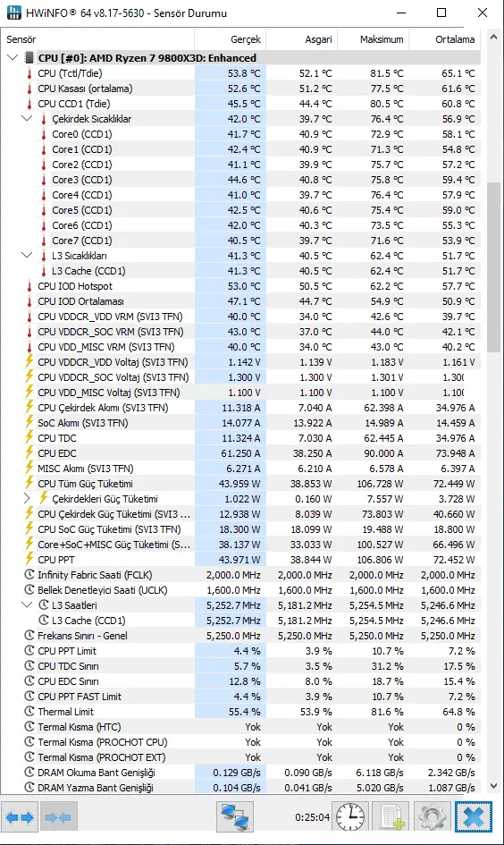This screenshot has height=845, width=504.
Task: Select Bellek Denetleyici Saati (UCLK) row
Action: pos(240,590)
